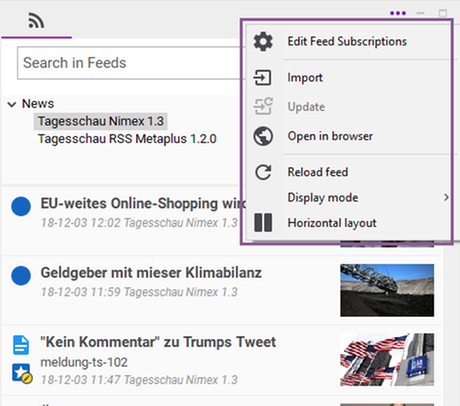Screen dimensions: 460x406
Task: Expand the Display mode submenu arrow
Action: [446, 197]
